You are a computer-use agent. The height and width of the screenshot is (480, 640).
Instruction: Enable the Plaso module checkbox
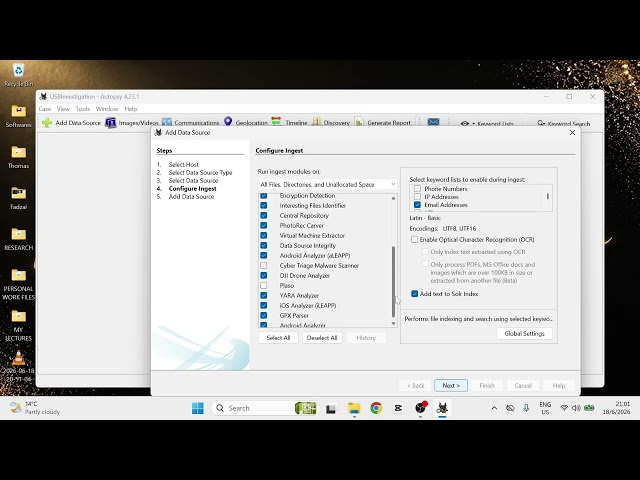tap(264, 285)
